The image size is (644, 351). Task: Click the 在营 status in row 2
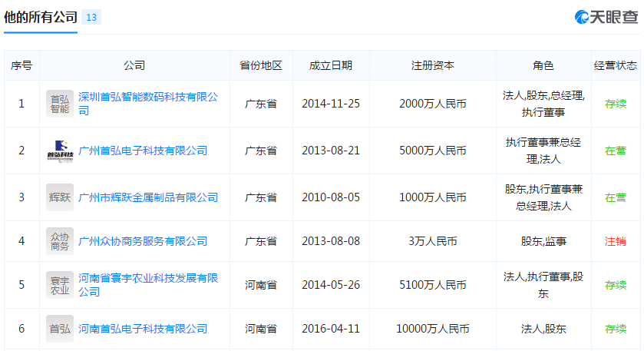[616, 151]
